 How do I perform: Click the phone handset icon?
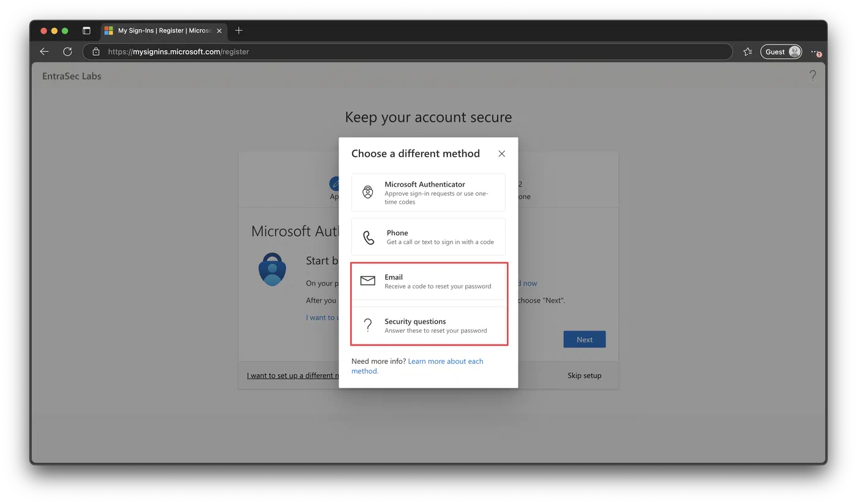point(369,237)
